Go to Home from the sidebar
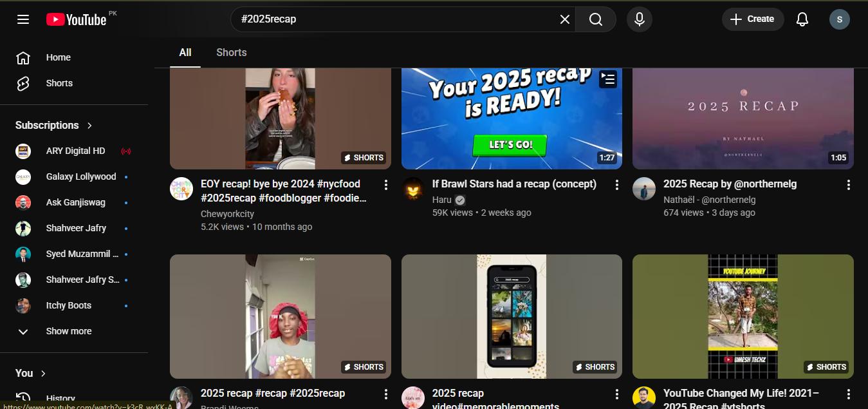 (x=58, y=57)
